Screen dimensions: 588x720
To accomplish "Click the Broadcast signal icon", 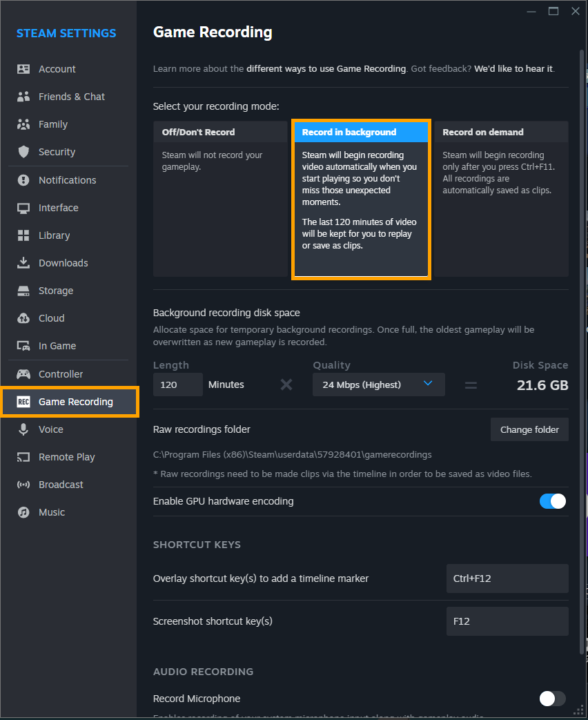I will 23,485.
